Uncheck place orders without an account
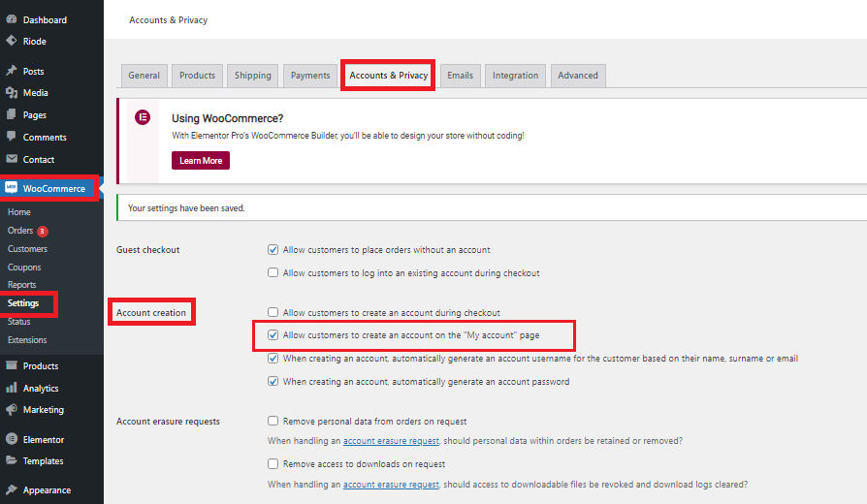Viewport: 867px width, 504px height. tap(273, 250)
